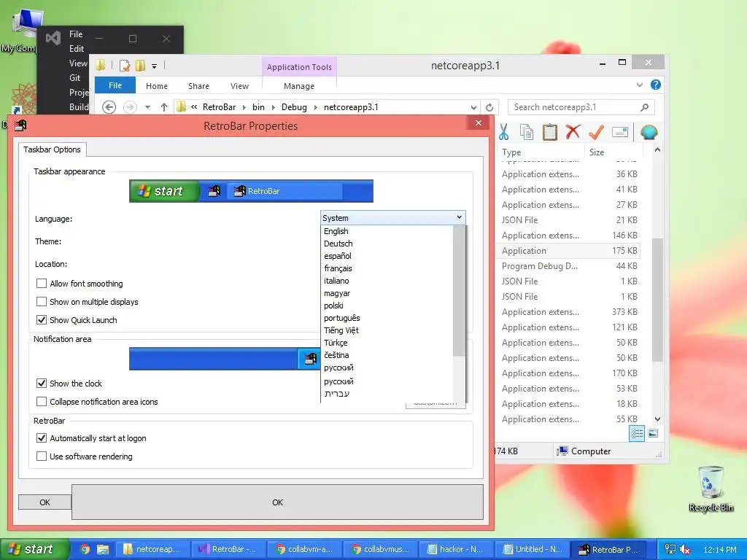Image resolution: width=747 pixels, height=560 pixels.
Task: Click the Copy icon in Explorer toolbar
Action: click(x=527, y=132)
